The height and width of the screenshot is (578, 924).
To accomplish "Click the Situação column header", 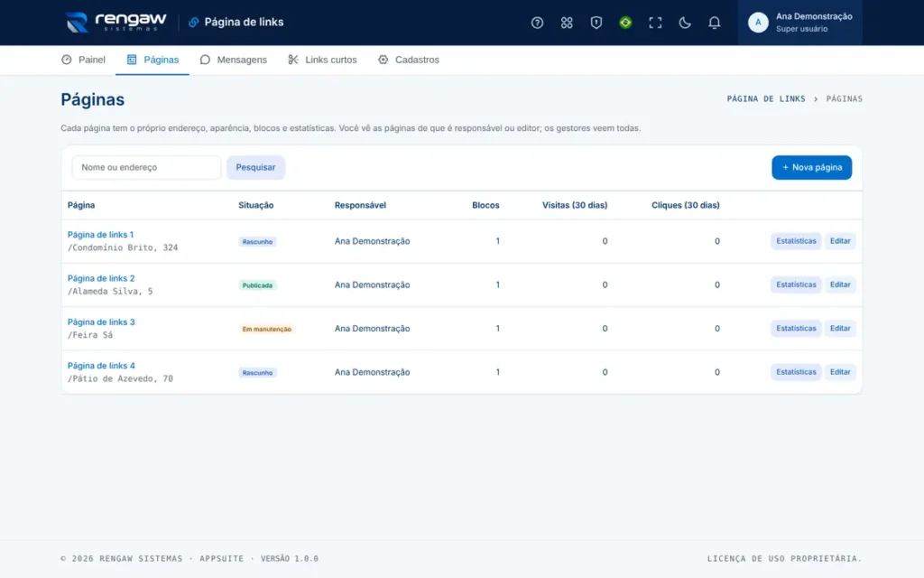I will click(x=255, y=205).
